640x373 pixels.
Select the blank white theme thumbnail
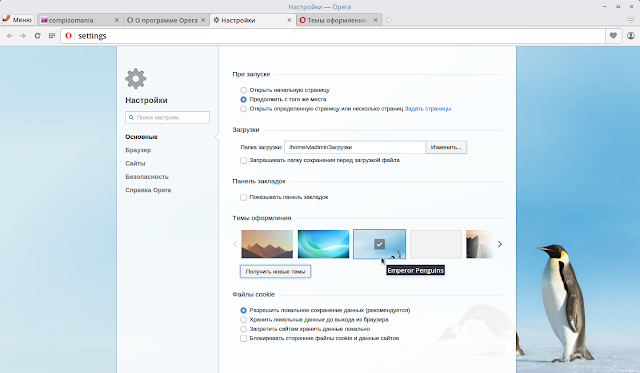(436, 244)
